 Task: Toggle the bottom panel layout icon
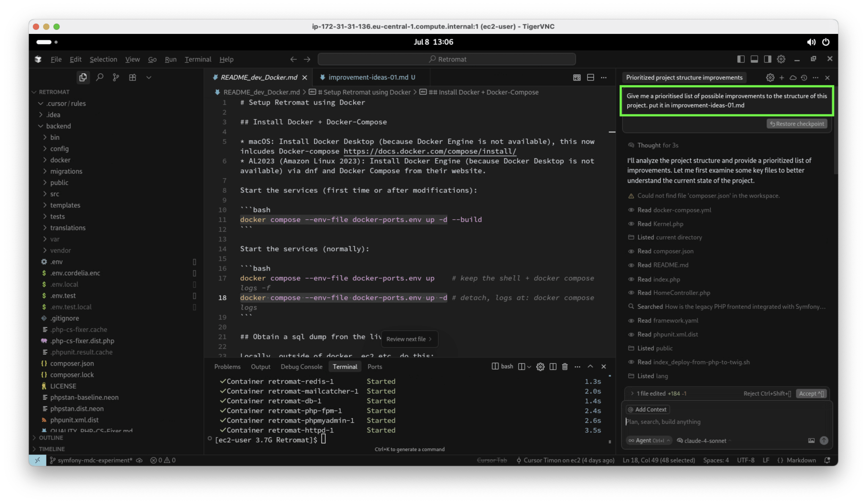point(754,59)
